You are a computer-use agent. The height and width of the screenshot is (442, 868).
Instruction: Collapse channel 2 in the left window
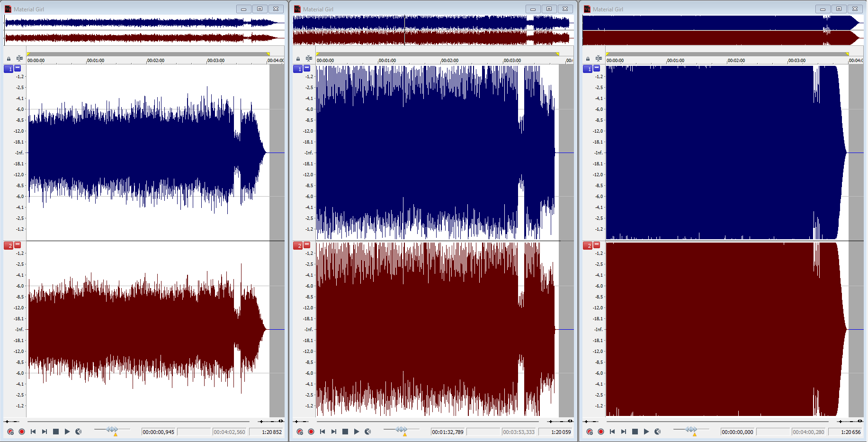coord(18,245)
